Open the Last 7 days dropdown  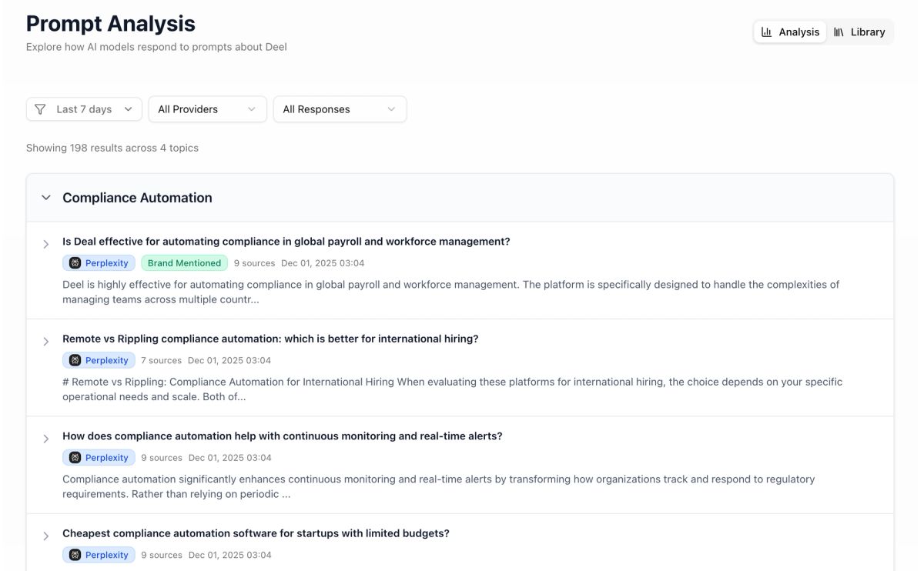tap(84, 109)
